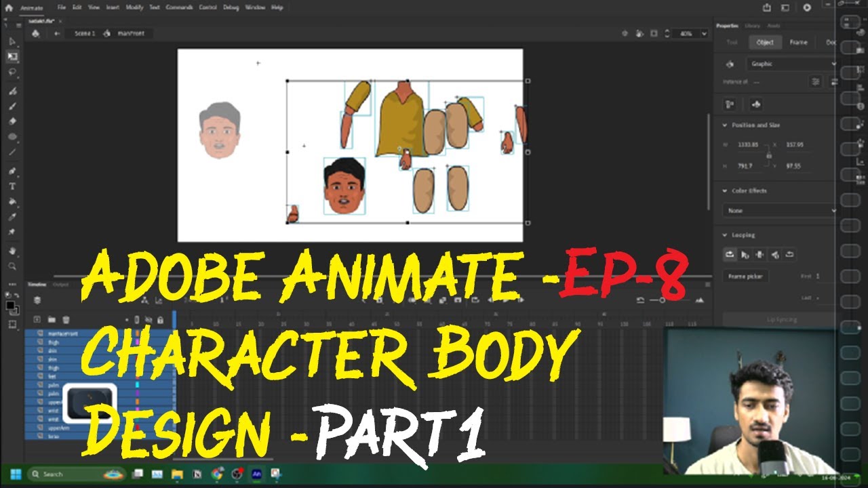Click the back arrow in edit bar

(x=58, y=33)
